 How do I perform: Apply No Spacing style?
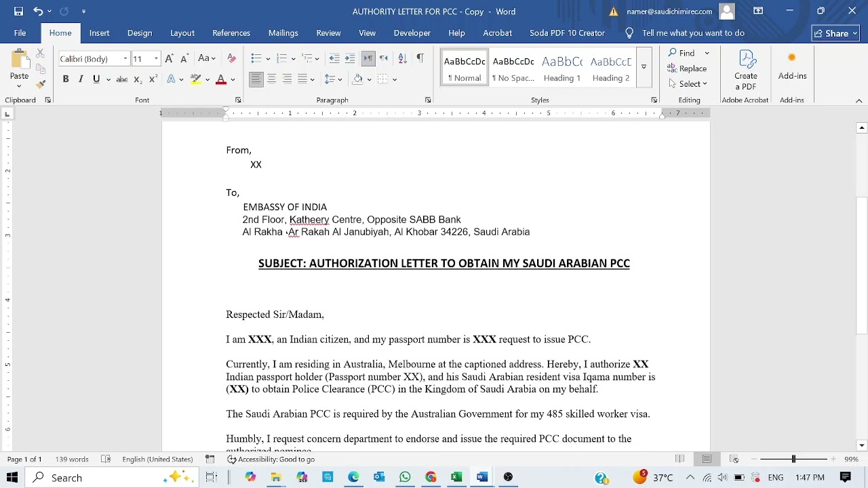[x=513, y=67]
